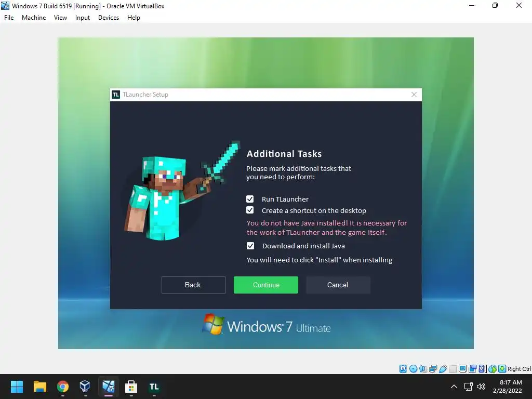Screen dimensions: 532x399
Task: Click the TL logo in setup title bar
Action: [116, 95]
